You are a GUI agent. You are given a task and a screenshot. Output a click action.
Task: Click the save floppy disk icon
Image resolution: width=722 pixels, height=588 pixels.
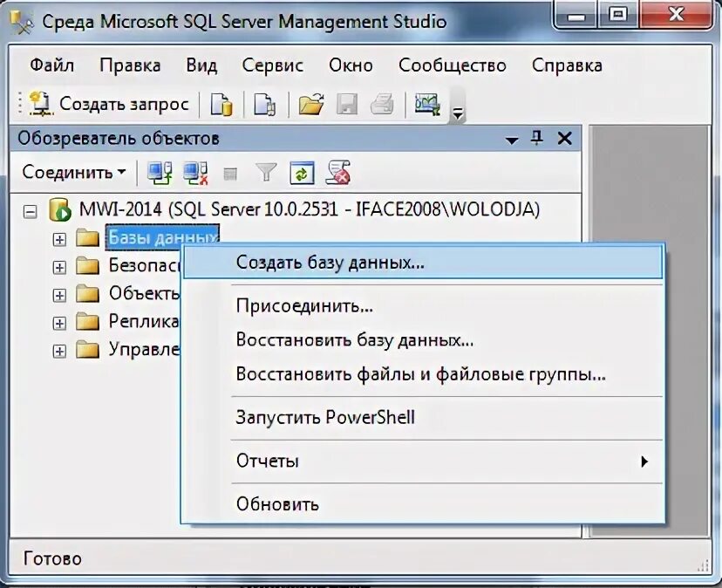(x=347, y=104)
